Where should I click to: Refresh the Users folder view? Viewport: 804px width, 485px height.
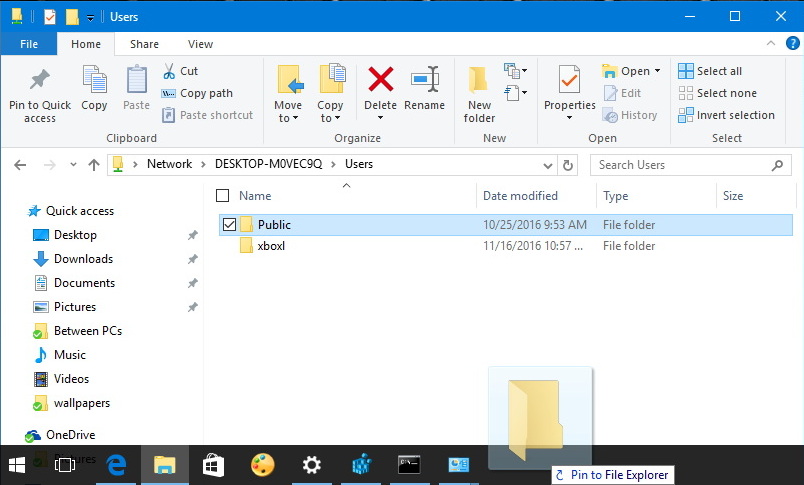tap(568, 165)
